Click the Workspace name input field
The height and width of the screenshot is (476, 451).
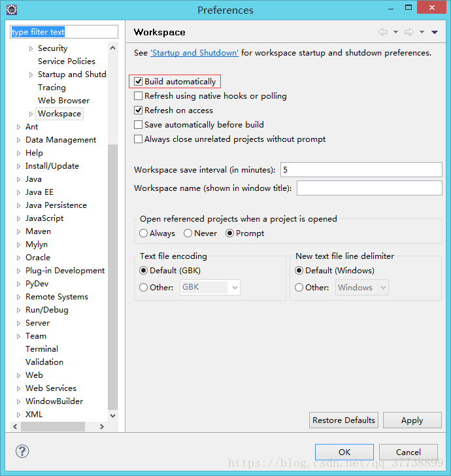(369, 188)
